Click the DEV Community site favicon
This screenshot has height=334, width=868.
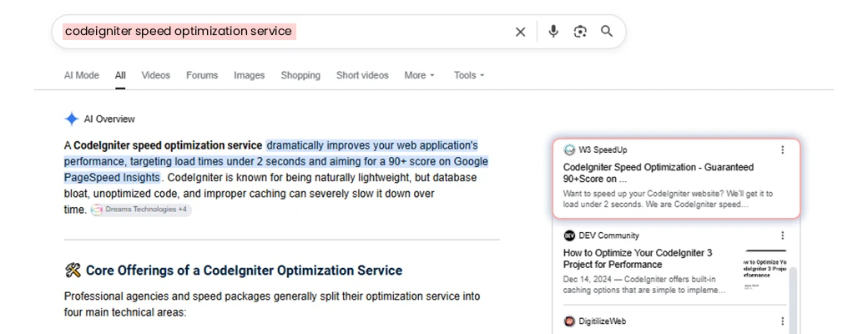click(x=569, y=235)
